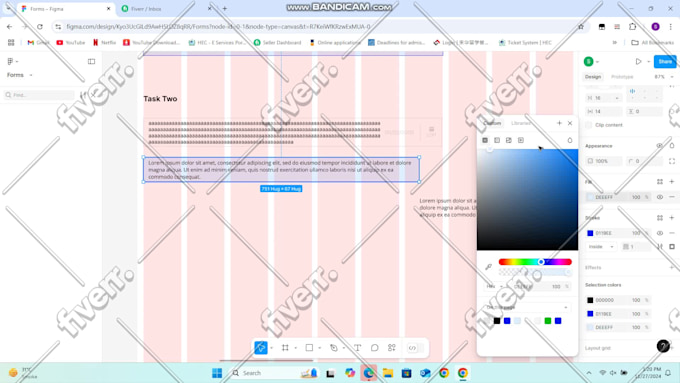The image size is (680, 383).
Task: Enable the Clip content checkbox
Action: (588, 125)
